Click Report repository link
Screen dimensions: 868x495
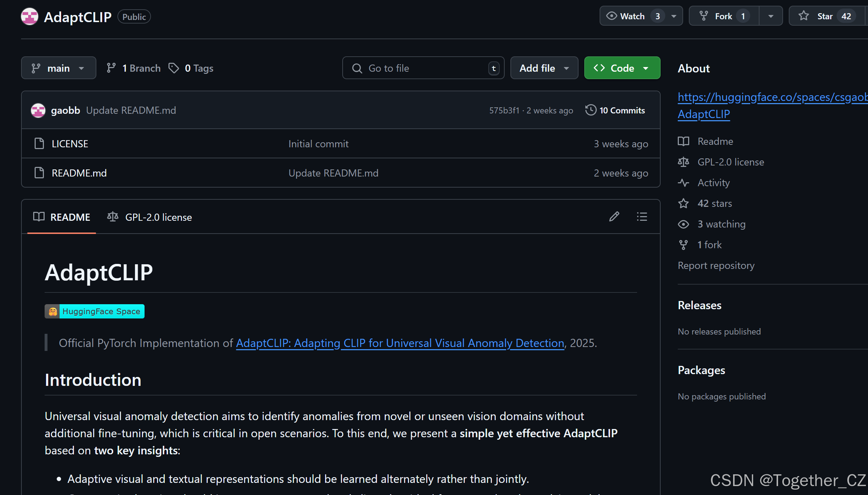coord(716,265)
